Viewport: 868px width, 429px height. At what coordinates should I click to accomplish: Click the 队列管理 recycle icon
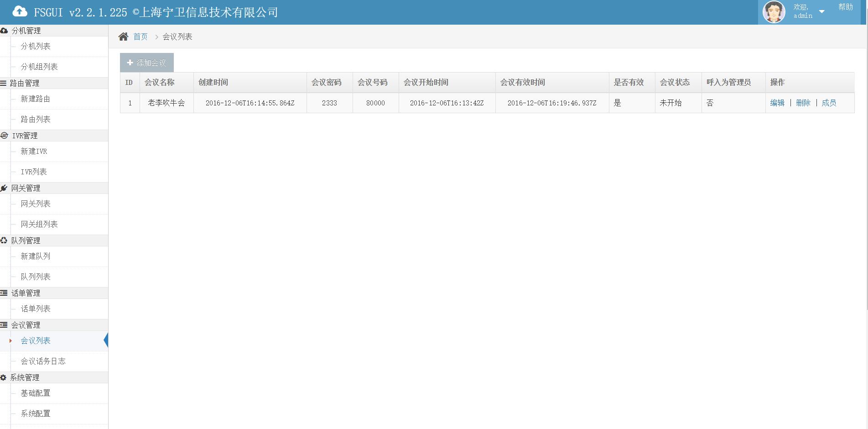point(4,241)
